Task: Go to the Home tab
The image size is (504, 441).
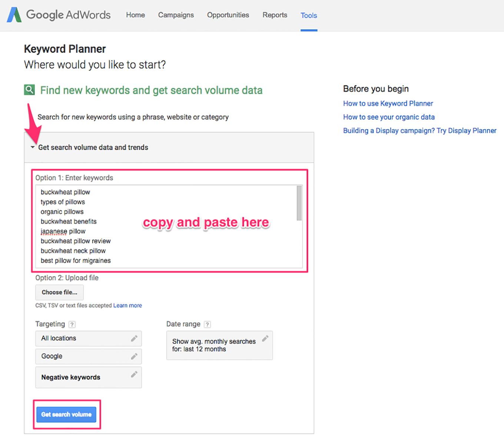Action: click(135, 15)
